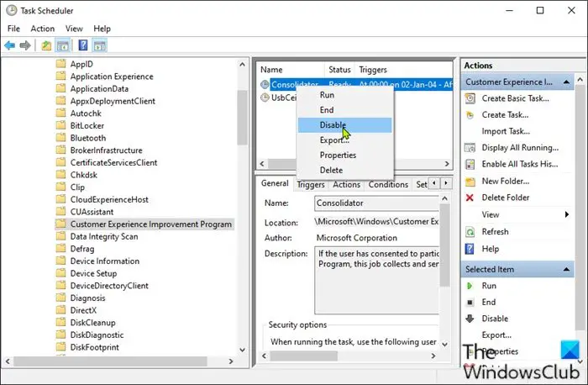Click the tree pane vertical scrollbar thumb
The width and height of the screenshot is (588, 385).
tap(242, 118)
